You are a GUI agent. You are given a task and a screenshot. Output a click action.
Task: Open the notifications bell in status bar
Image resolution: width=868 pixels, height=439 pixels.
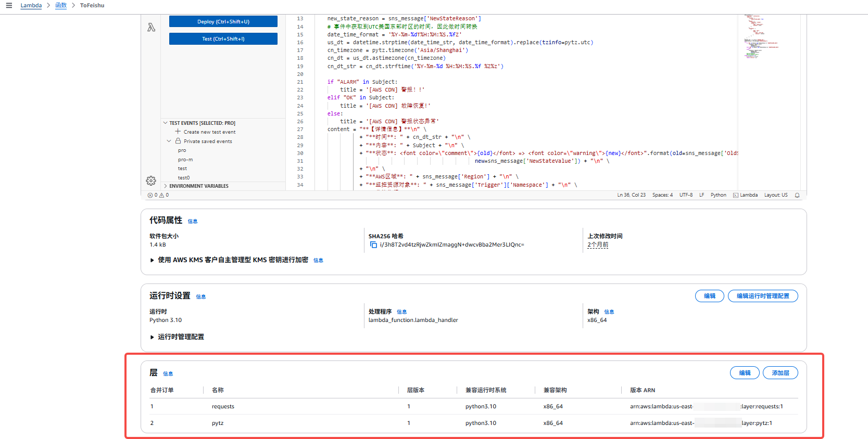797,195
